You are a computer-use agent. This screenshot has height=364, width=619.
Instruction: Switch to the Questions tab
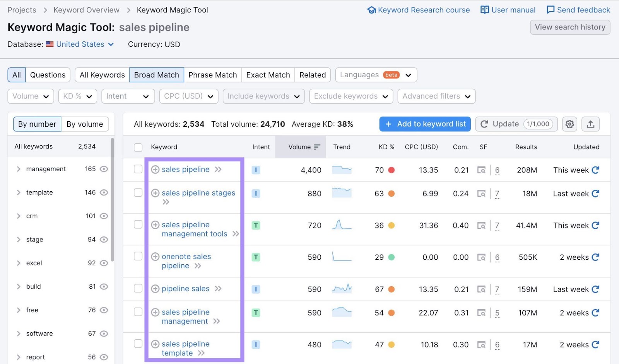(48, 75)
